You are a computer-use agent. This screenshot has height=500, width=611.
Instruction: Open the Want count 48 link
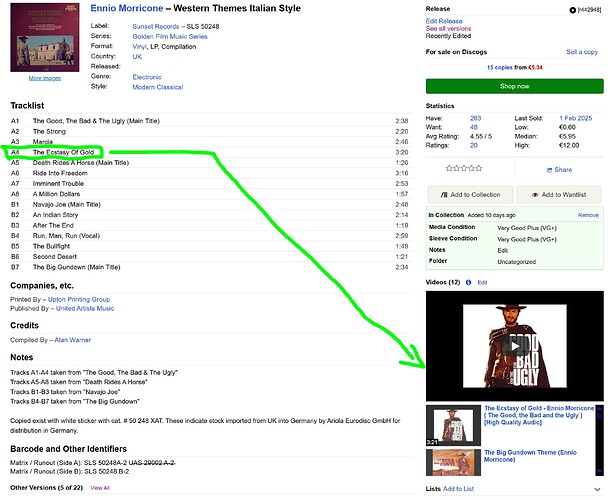coord(473,127)
